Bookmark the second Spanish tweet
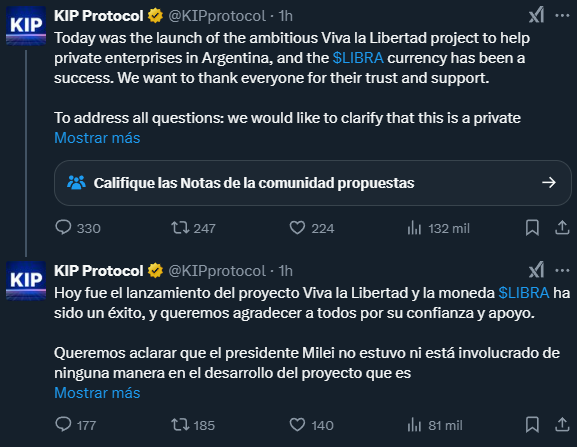 [x=532, y=425]
